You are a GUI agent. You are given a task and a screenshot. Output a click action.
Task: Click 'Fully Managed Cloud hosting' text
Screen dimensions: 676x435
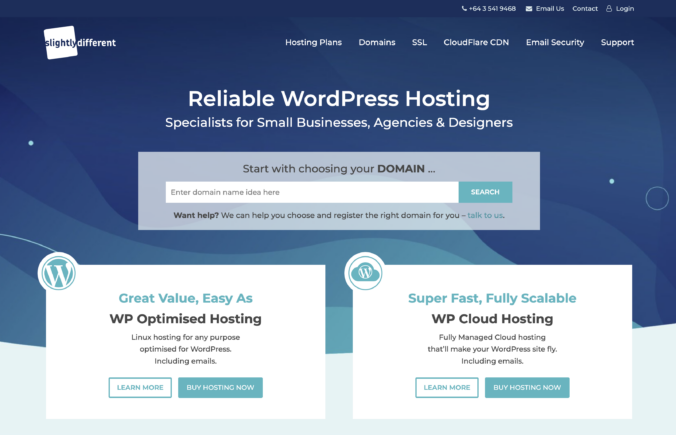point(492,337)
